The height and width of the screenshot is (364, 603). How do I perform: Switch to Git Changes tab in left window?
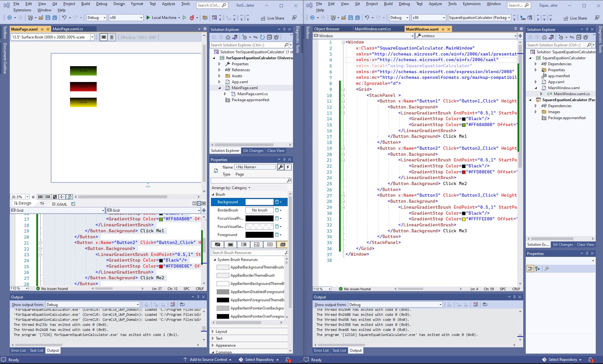pos(253,151)
